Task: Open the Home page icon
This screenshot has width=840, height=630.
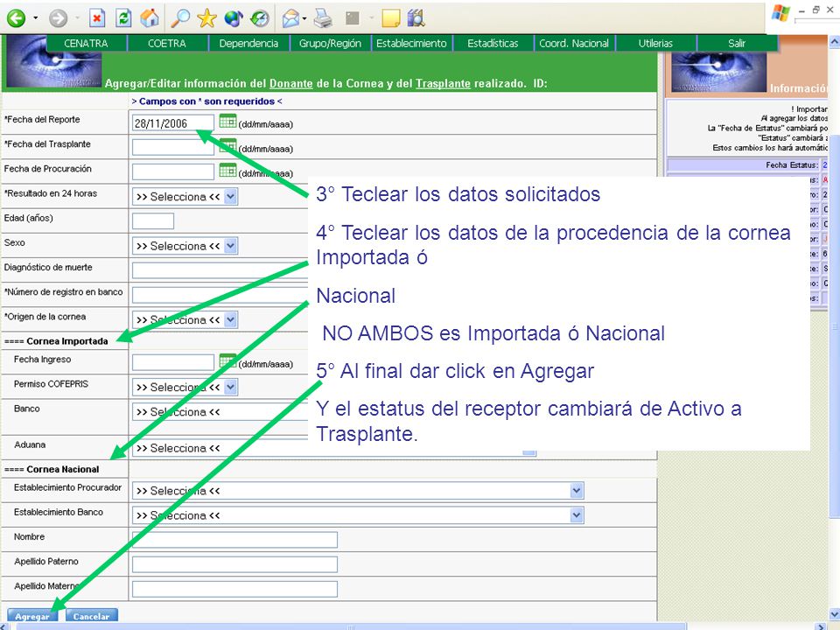Action: [x=150, y=18]
